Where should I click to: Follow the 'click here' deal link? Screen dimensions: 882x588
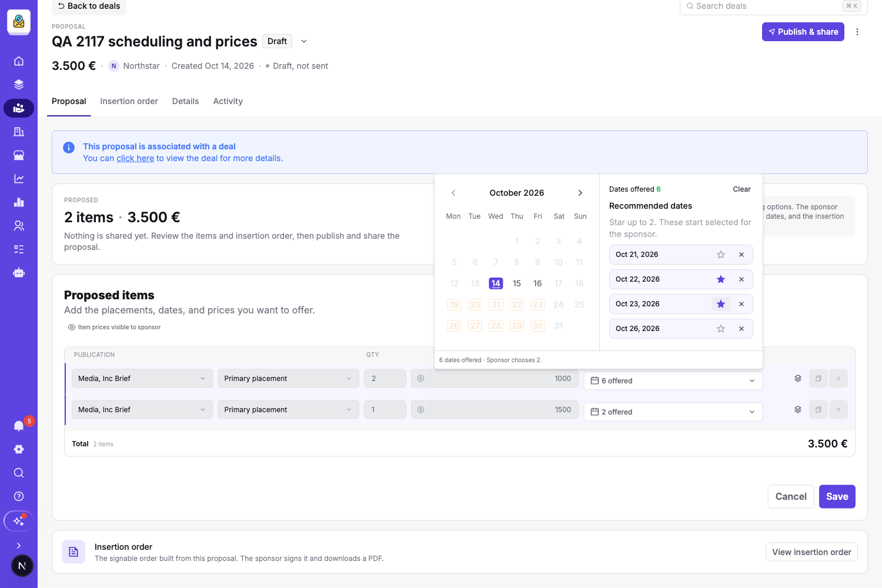pos(135,158)
